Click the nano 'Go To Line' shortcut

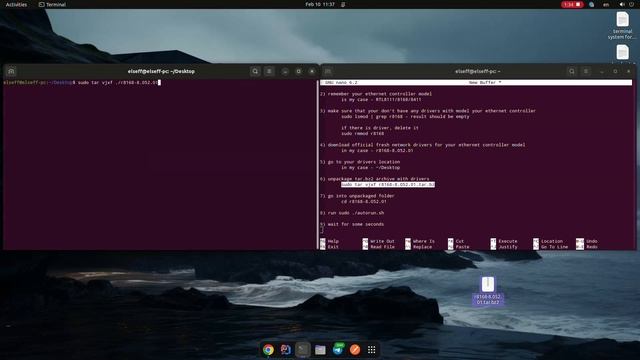(550, 247)
